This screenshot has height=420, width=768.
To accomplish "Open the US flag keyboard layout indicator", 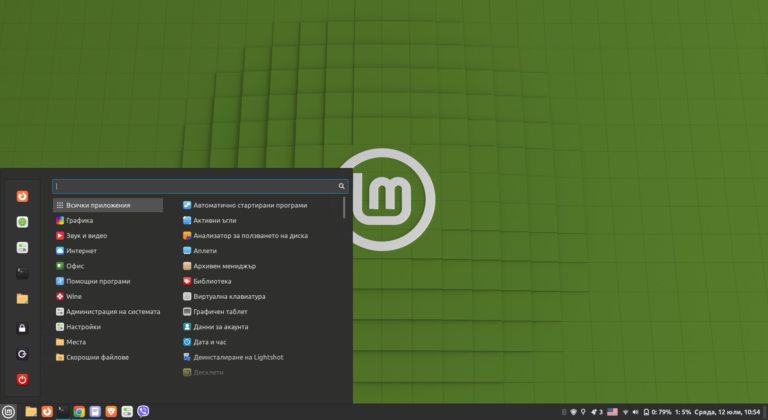I will tap(612, 412).
